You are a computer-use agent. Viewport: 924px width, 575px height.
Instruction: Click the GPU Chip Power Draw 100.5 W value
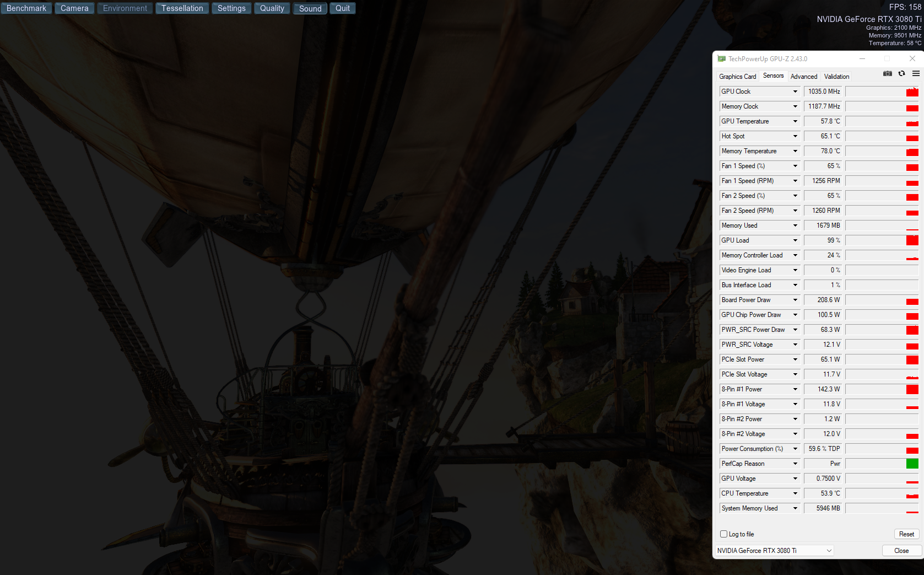824,315
